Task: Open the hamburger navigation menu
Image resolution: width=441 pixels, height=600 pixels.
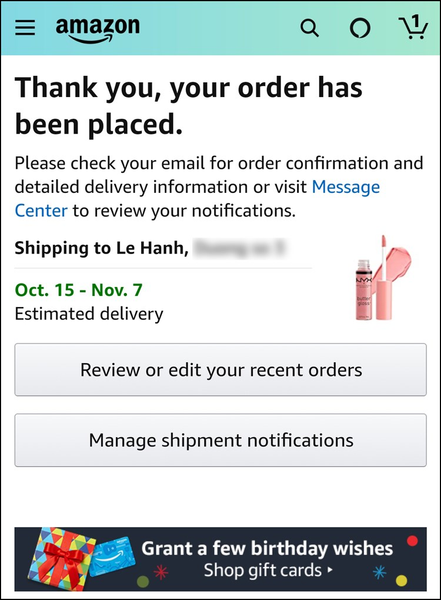Action: (x=25, y=28)
